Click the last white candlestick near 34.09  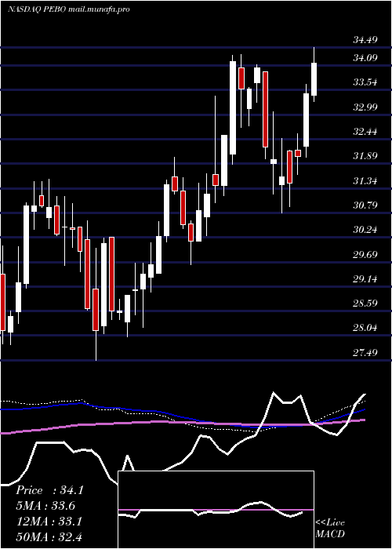click(314, 79)
